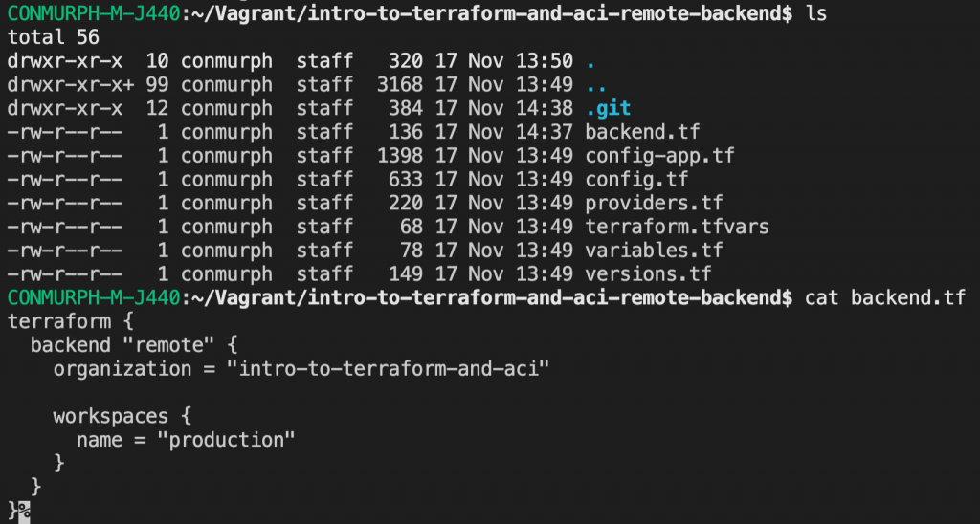
Task: Click the green hostname on the first prompt
Action: (92, 13)
